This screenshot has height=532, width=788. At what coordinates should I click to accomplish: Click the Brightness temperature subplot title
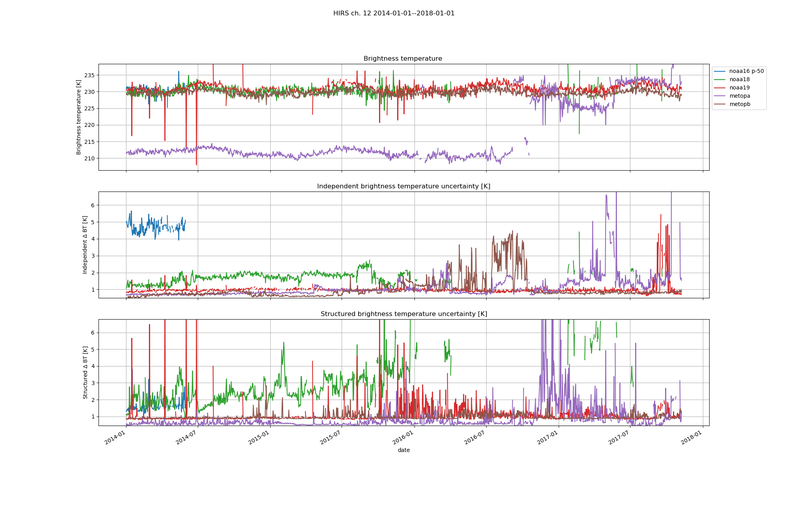point(403,59)
